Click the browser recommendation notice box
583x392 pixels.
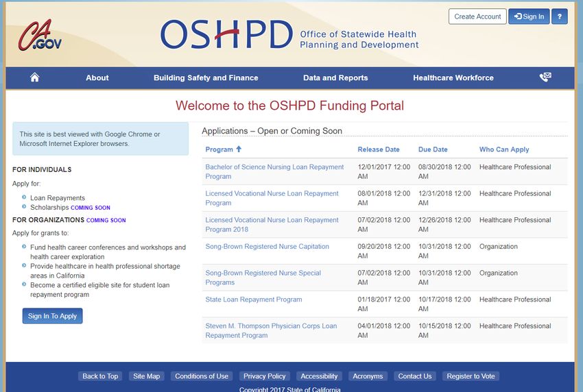pos(100,138)
